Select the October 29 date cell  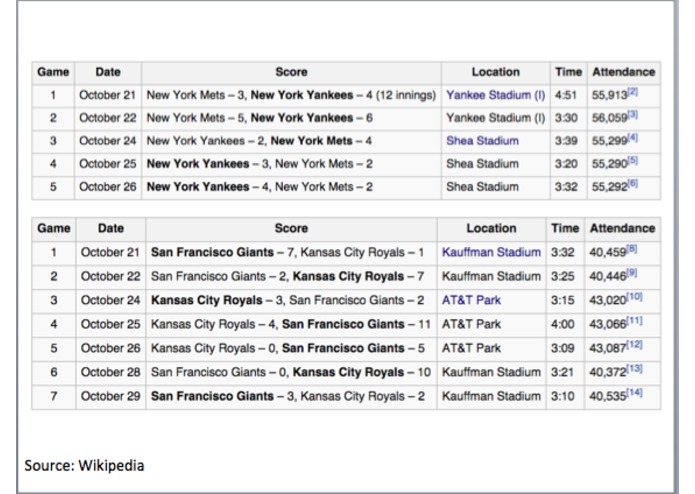click(x=110, y=396)
